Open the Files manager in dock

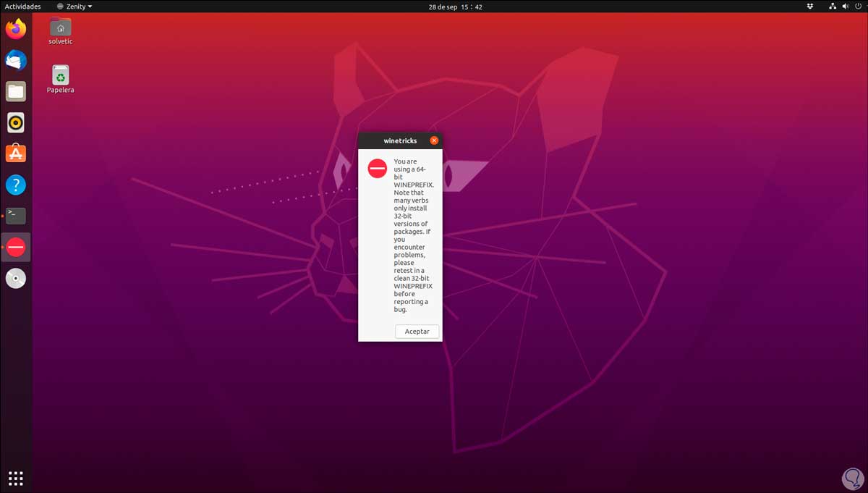tap(16, 91)
